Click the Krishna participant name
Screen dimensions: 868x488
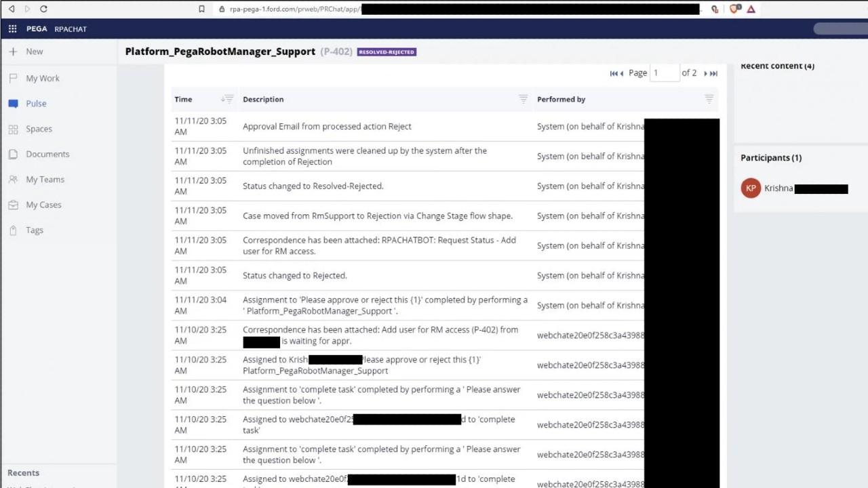(778, 188)
